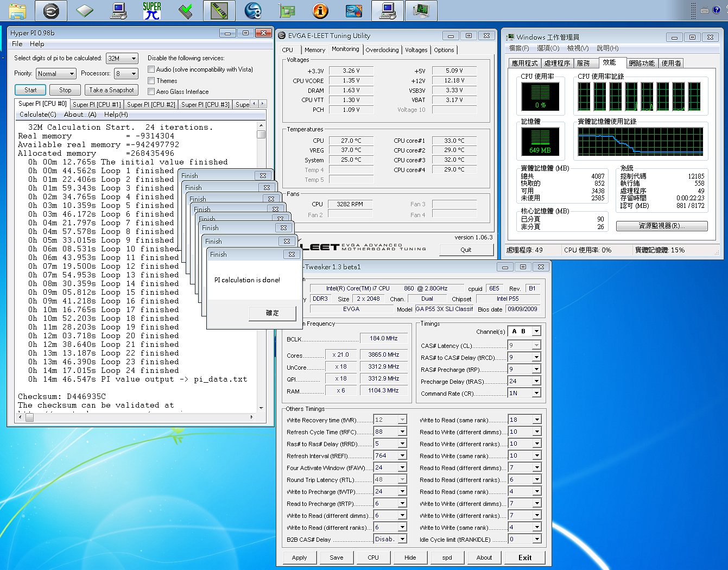
Task: Click the Apply button in the Tweaker window
Action: tap(300, 558)
